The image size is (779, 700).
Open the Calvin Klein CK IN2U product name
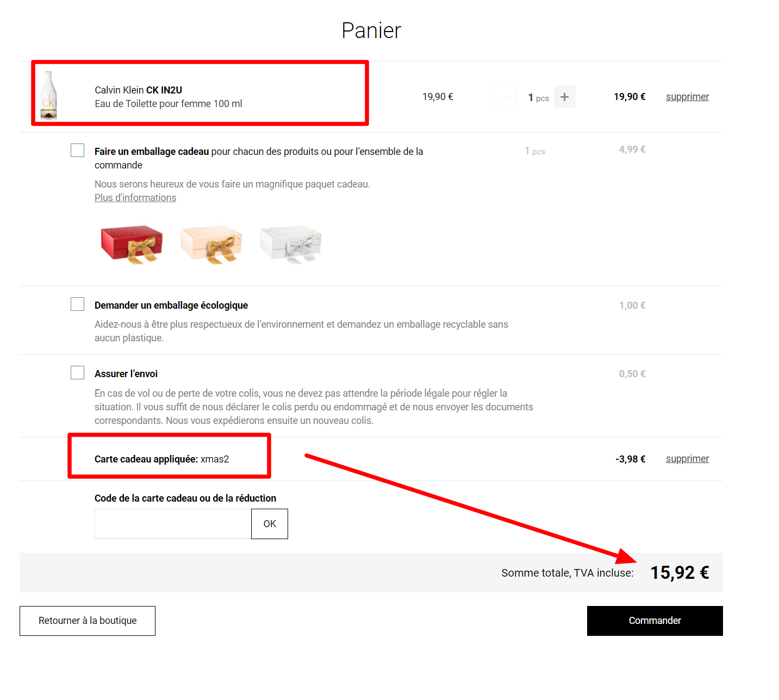(139, 90)
